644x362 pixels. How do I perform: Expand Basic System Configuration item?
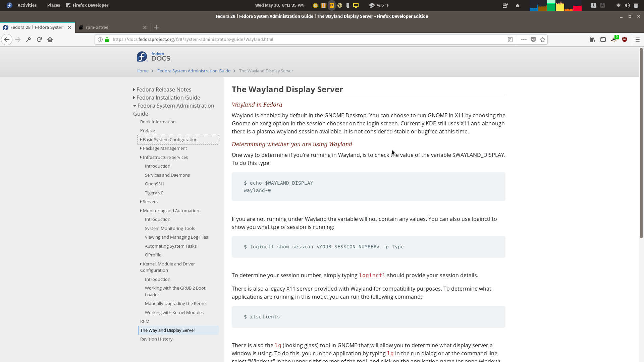[178, 139]
